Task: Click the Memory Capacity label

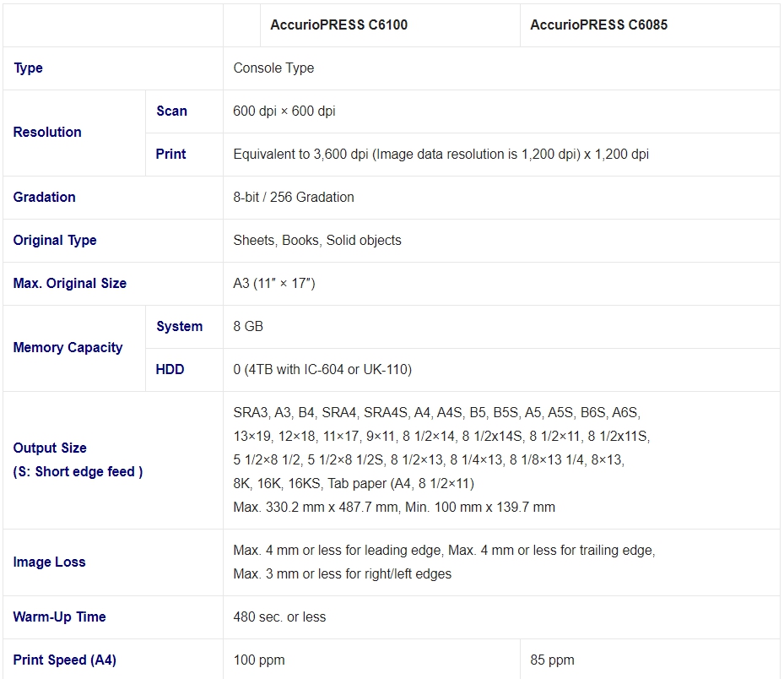Action: 68,348
